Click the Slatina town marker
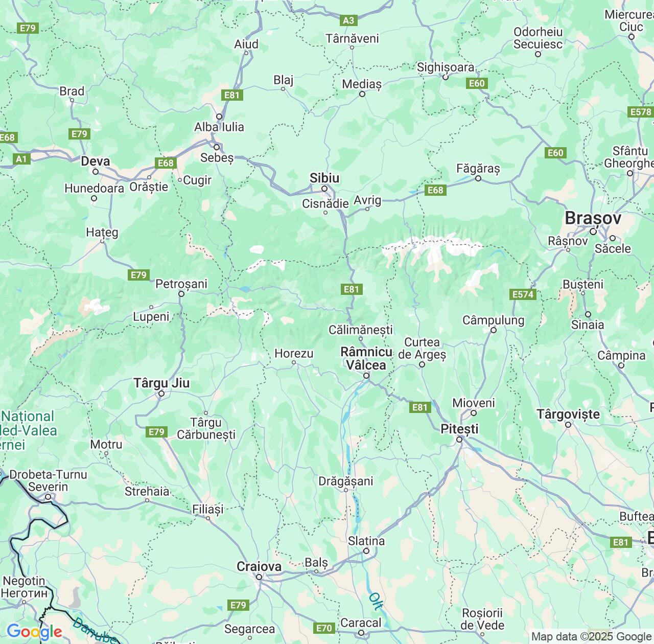The image size is (654, 644). coord(366,551)
